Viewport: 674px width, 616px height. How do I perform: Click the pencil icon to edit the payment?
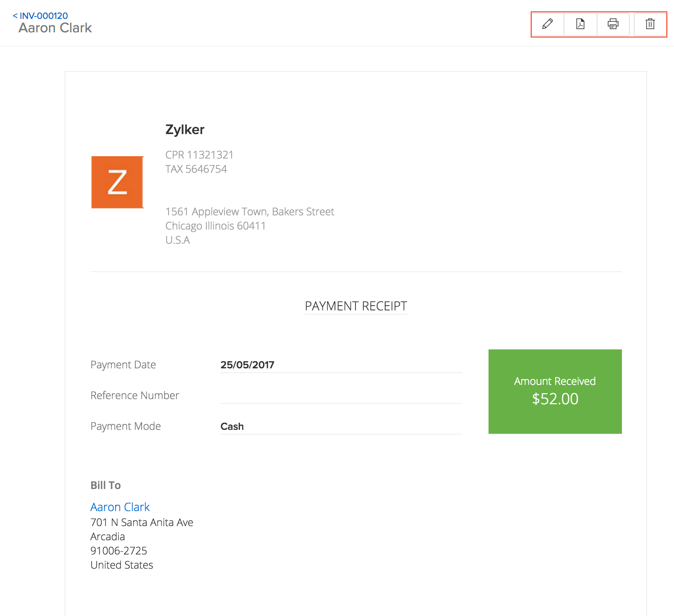[547, 24]
